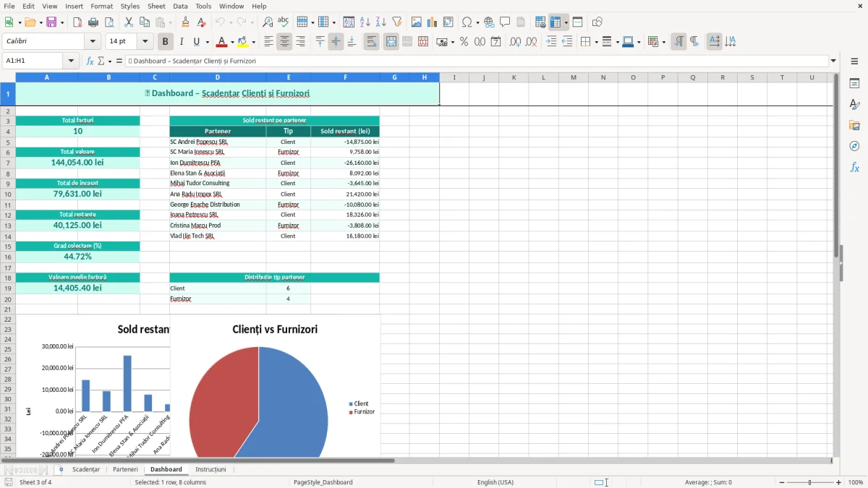Apply the red font color
Viewport: 868px width, 488px height.
[222, 42]
